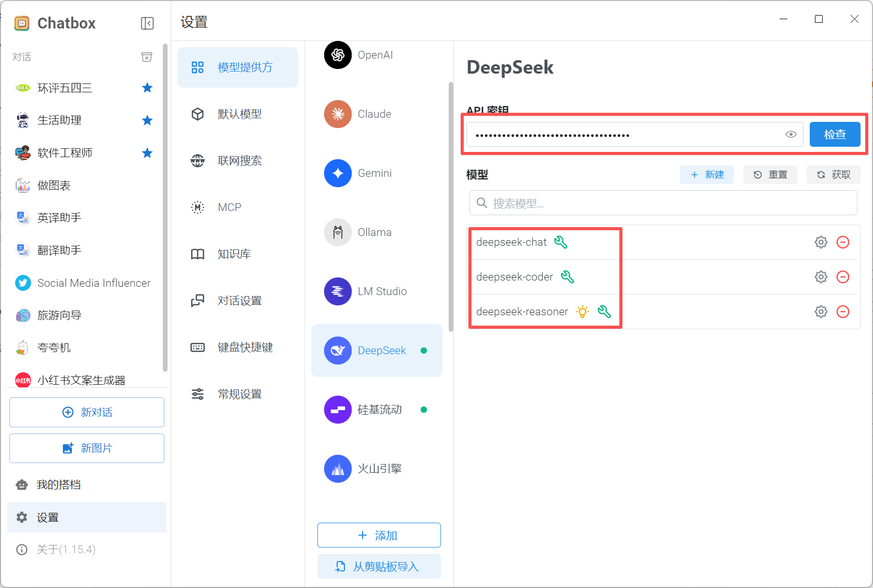Click 新建 to add a model
The width and height of the screenshot is (873, 588).
point(706,175)
